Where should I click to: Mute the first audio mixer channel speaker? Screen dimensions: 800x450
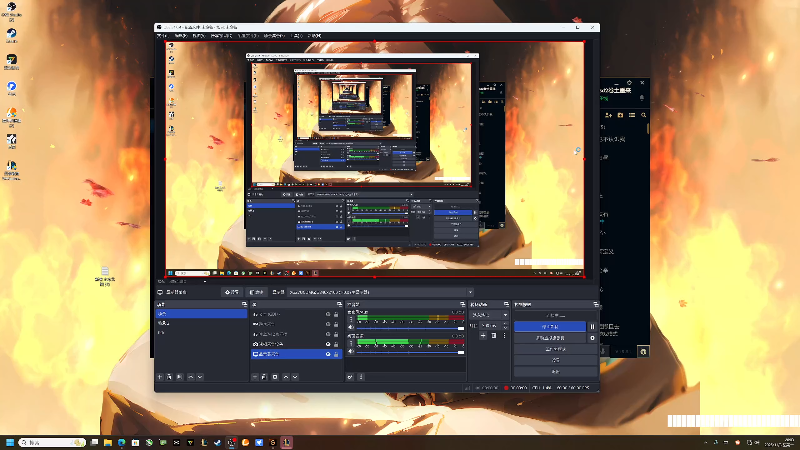(351, 328)
